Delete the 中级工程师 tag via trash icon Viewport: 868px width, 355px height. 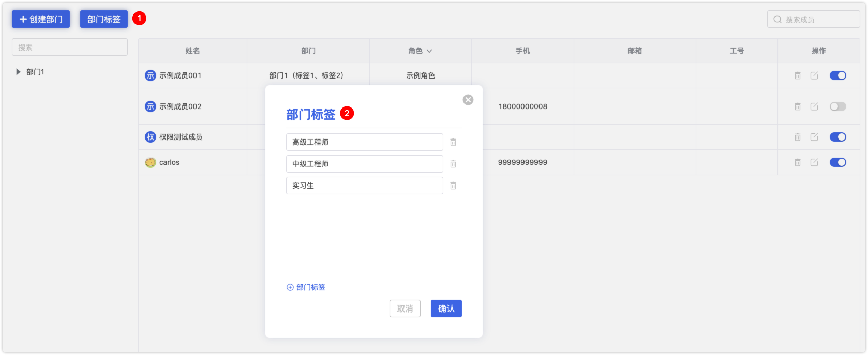tap(453, 164)
